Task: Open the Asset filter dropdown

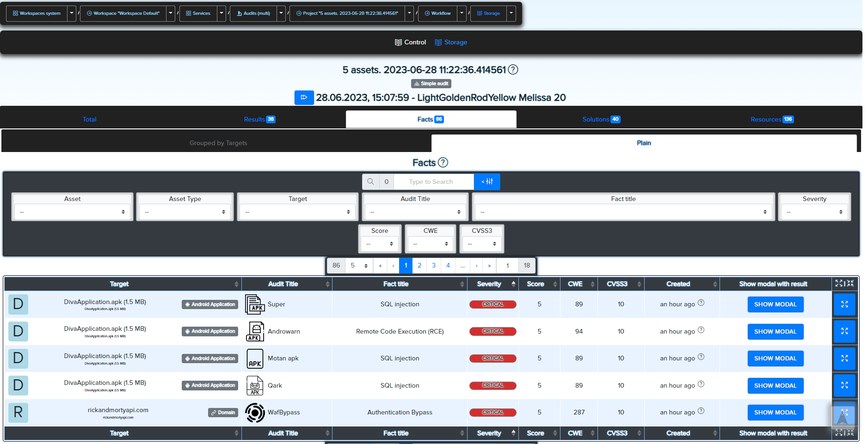Action: pos(72,212)
